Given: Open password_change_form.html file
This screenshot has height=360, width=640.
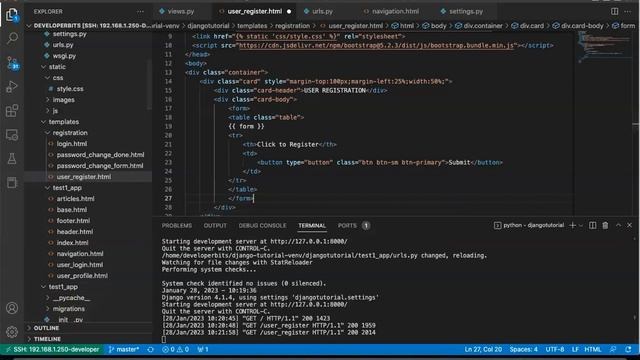Looking at the screenshot, I should [100, 166].
